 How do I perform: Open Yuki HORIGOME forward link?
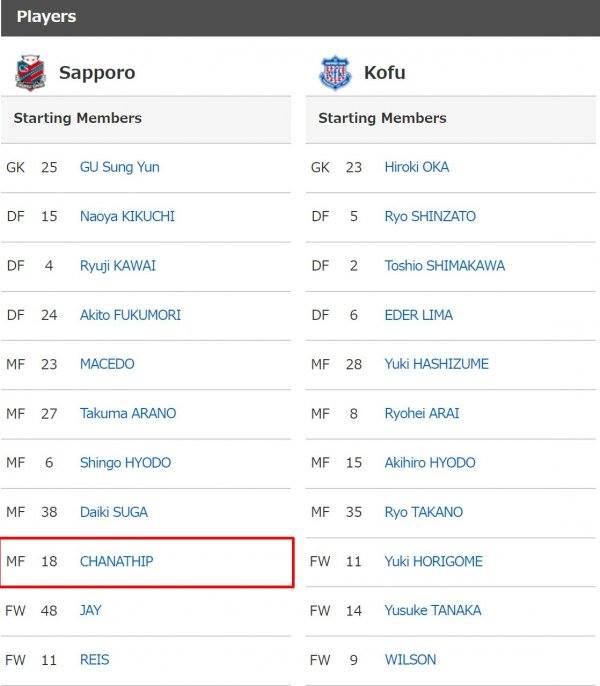click(x=433, y=561)
